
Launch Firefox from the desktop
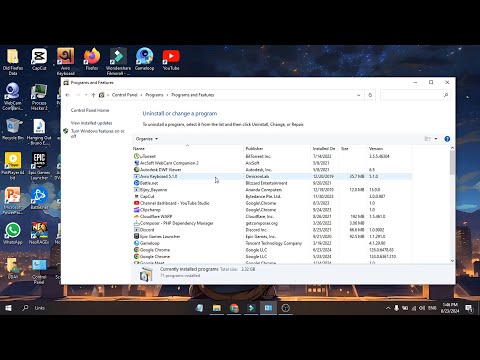tap(92, 59)
